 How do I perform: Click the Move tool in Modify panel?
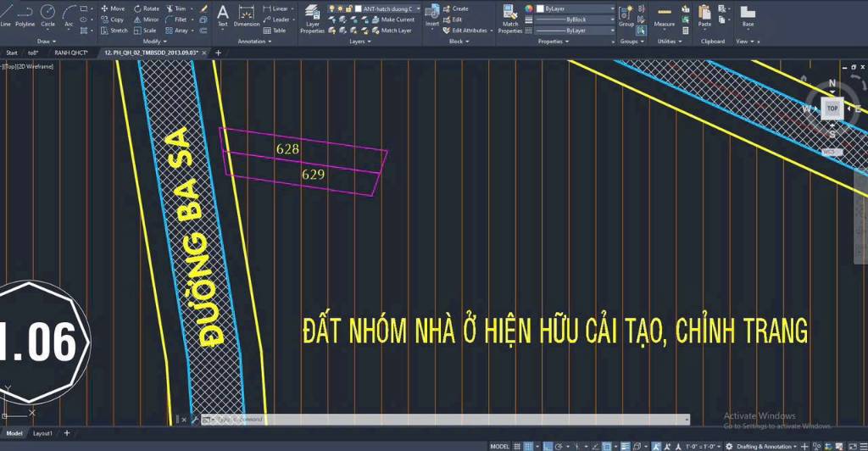point(112,8)
